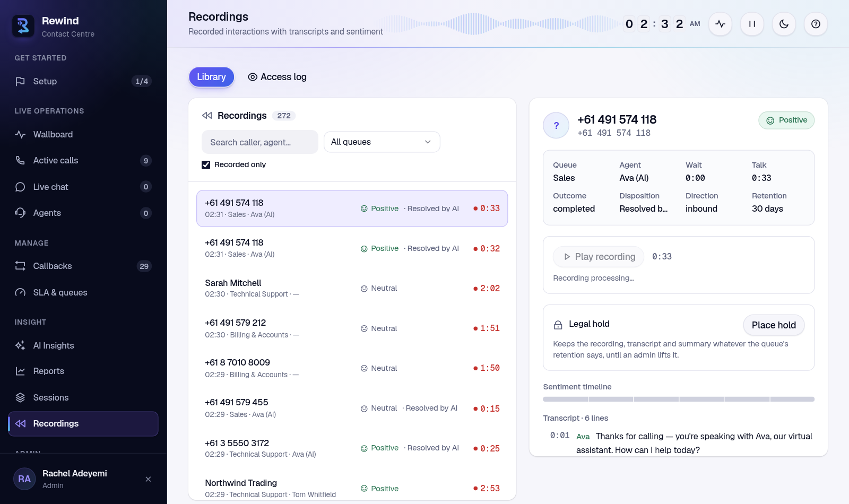
Task: Click the Legal hold lock icon
Action: tap(558, 325)
